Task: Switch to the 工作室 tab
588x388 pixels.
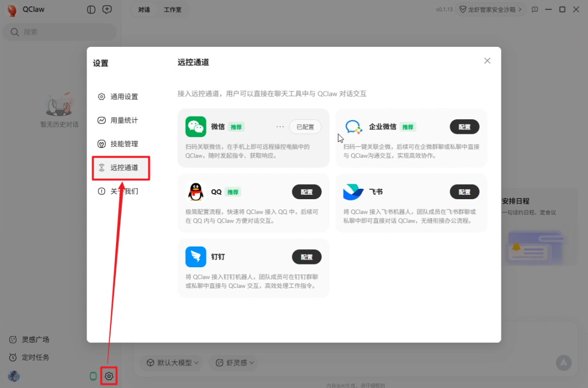Action: point(173,9)
